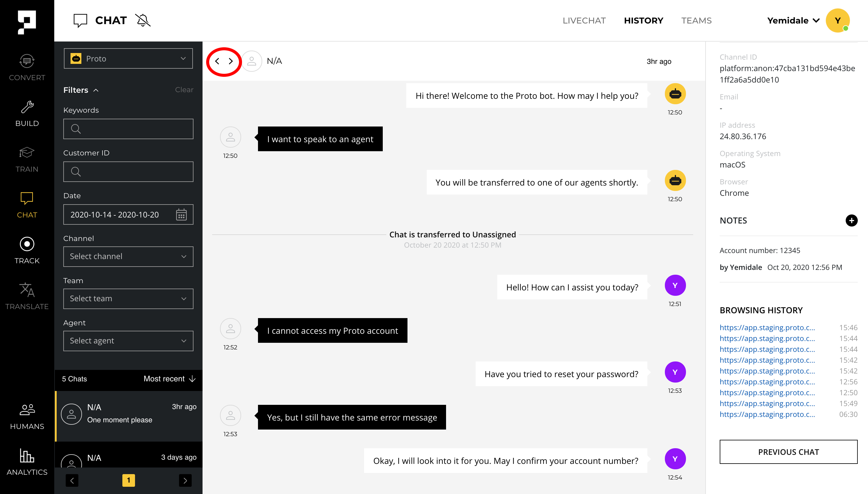Open the Yemidale account menu

pyautogui.click(x=793, y=20)
